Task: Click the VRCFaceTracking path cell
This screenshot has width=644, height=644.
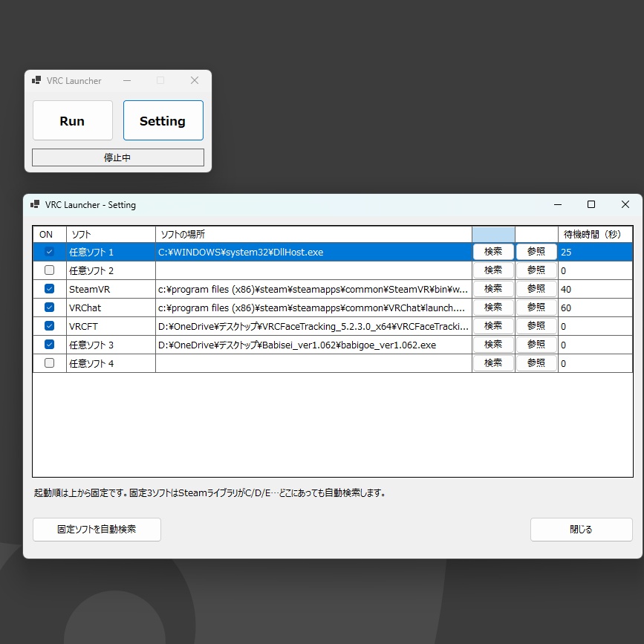Action: click(x=313, y=326)
